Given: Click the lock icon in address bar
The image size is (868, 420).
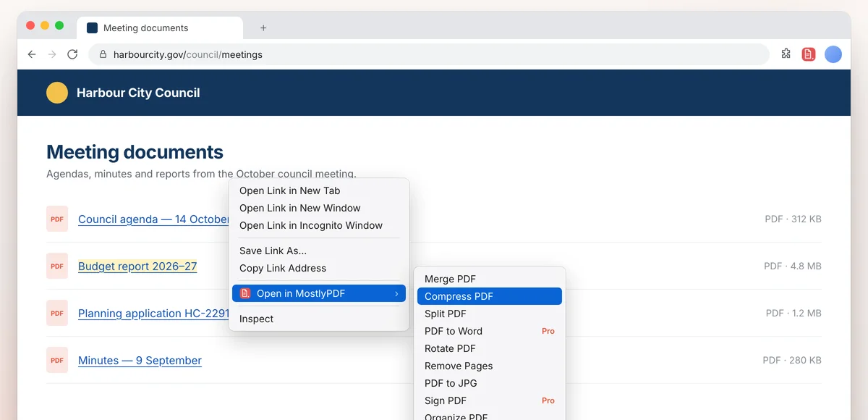Looking at the screenshot, I should coord(103,54).
